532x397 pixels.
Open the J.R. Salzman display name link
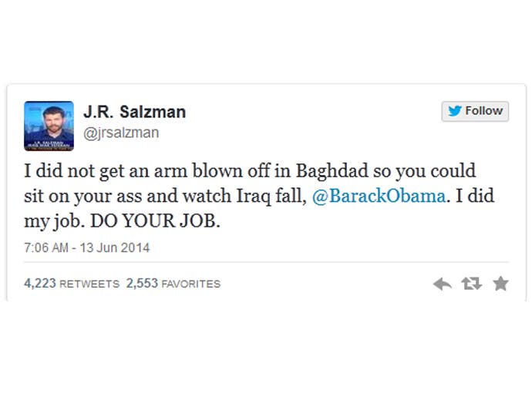pyautogui.click(x=135, y=112)
